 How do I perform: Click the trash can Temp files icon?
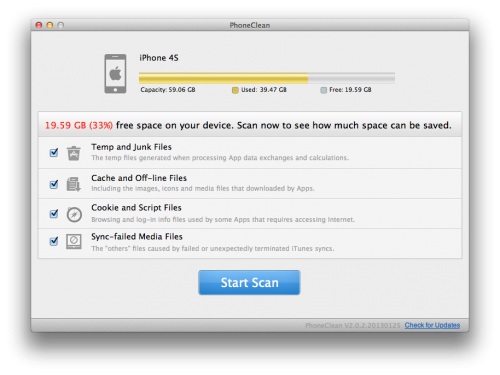click(x=74, y=153)
